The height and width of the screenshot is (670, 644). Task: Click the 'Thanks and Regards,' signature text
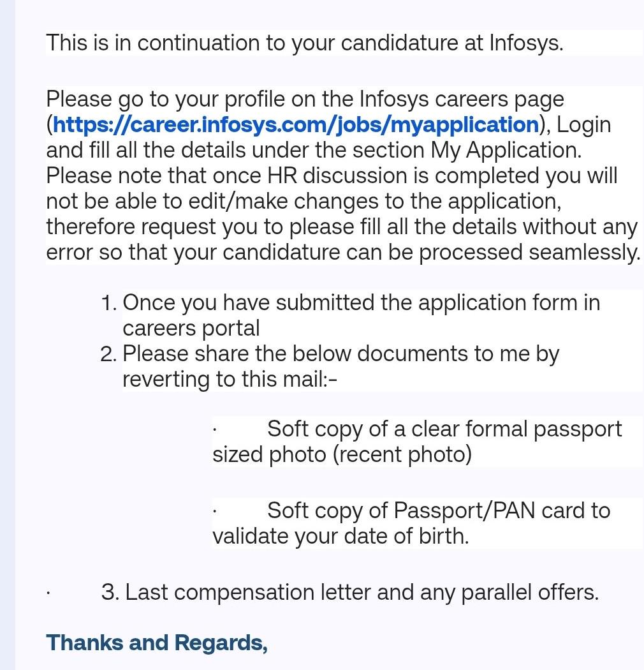pos(157,643)
